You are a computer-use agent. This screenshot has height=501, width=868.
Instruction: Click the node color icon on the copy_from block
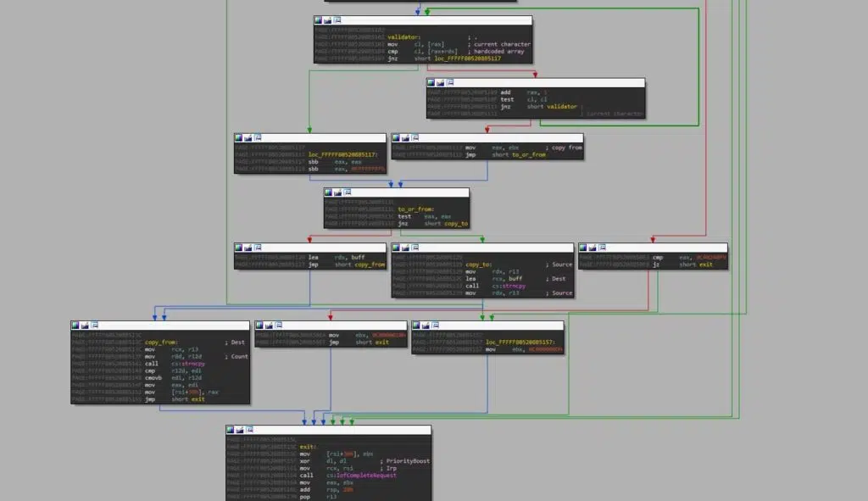click(x=76, y=326)
